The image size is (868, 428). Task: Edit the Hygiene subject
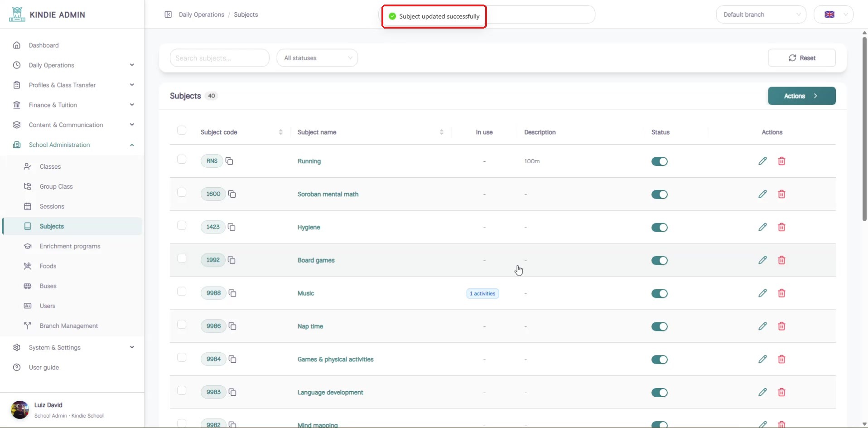762,227
